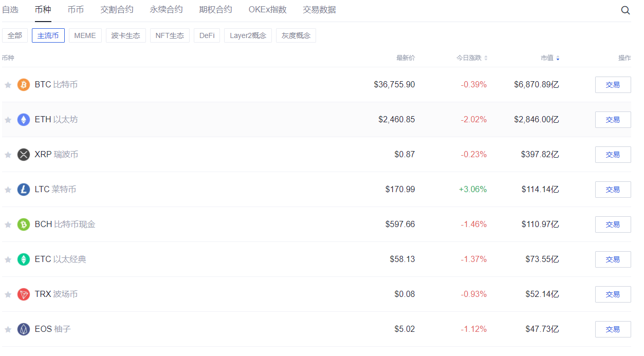Click BTC price $36,755.90
Viewport: 644px width, 356px height.
(x=394, y=85)
